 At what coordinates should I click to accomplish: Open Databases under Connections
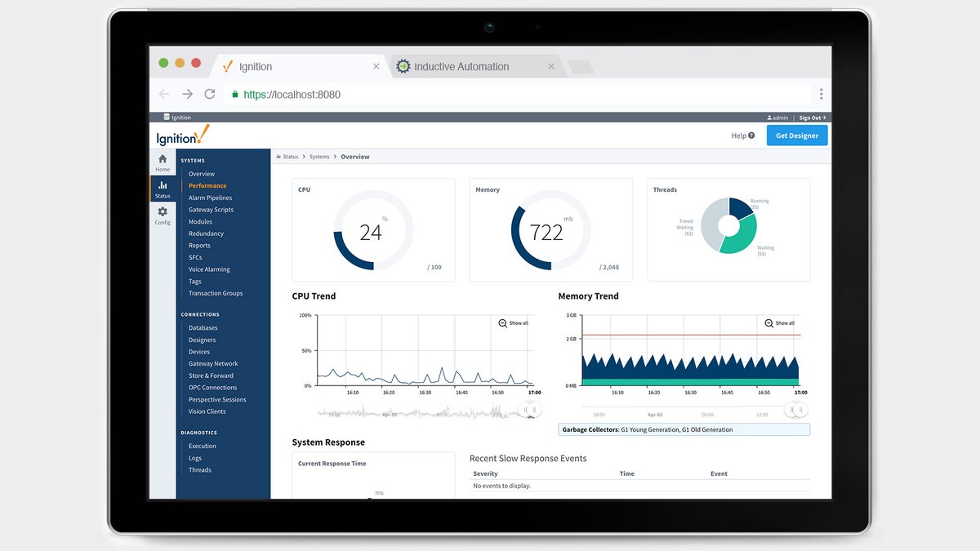[x=203, y=328]
